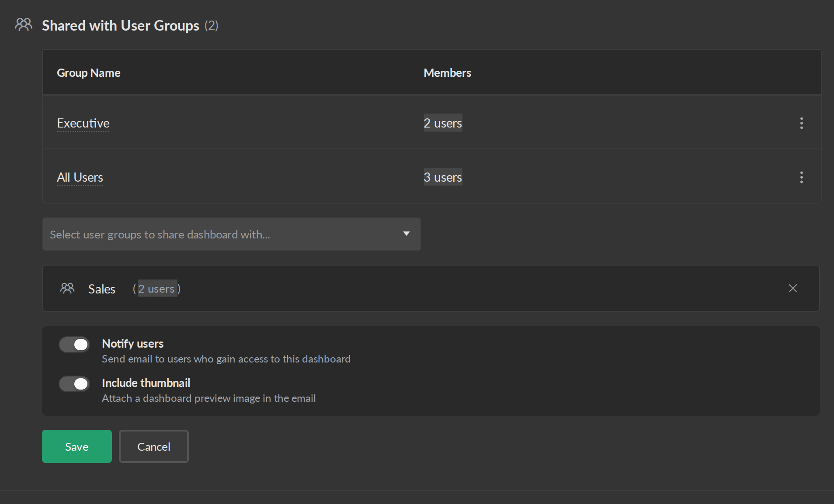Click the Sales group's 2 users count
This screenshot has height=504, width=834.
[158, 288]
